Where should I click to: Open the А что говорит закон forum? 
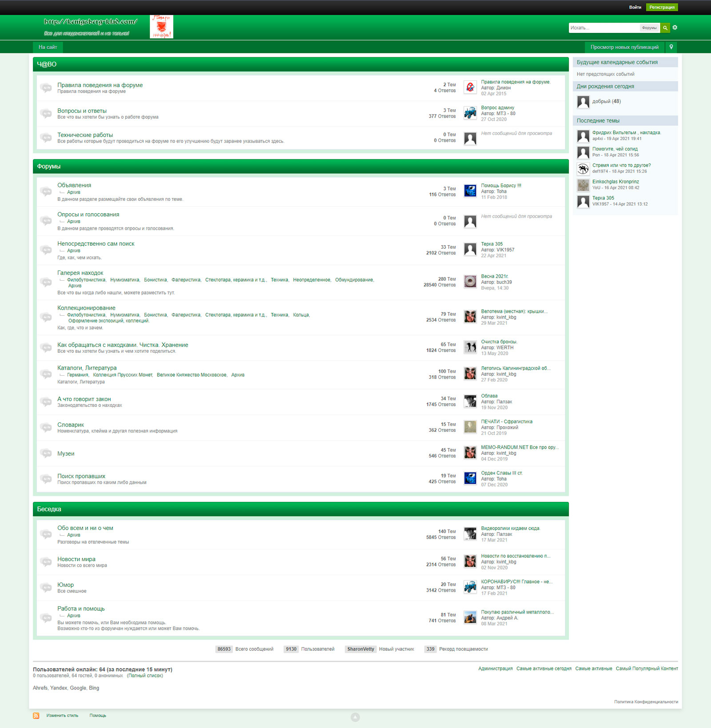coord(84,399)
